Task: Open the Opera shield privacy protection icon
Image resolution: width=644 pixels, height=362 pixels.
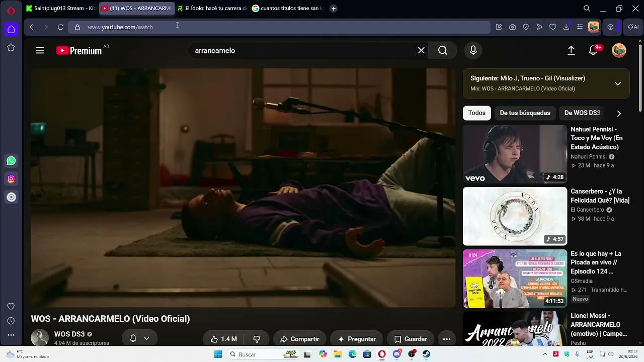Action: (526, 27)
